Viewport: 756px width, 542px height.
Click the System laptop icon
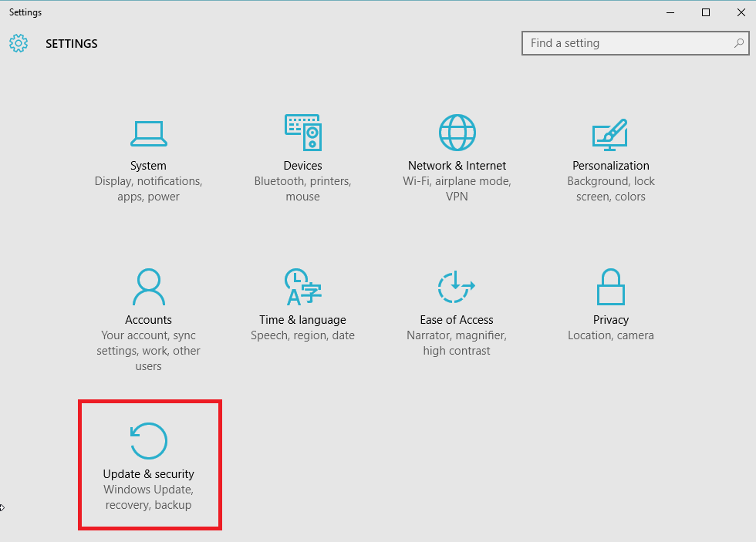click(x=148, y=133)
